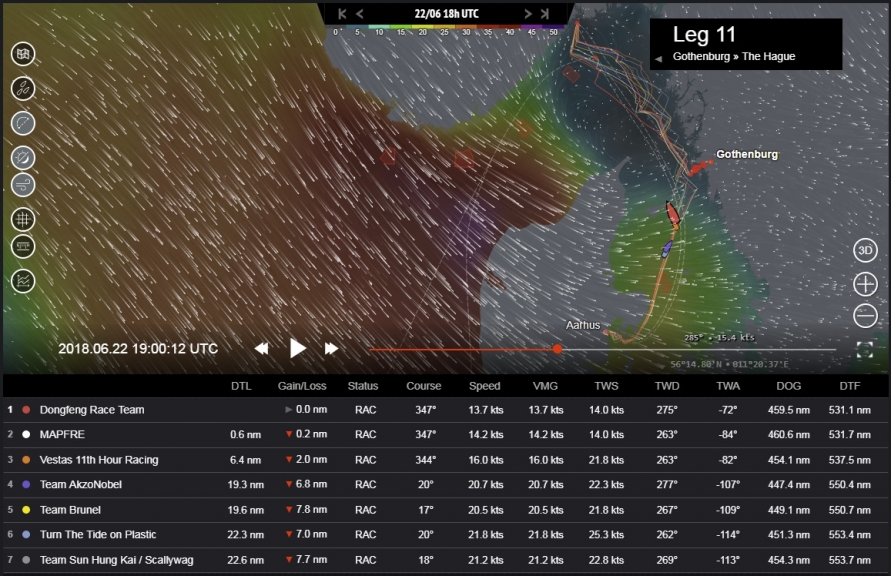This screenshot has height=576, width=891.
Task: Select Team AkzoNobel row
Action: (x=446, y=485)
